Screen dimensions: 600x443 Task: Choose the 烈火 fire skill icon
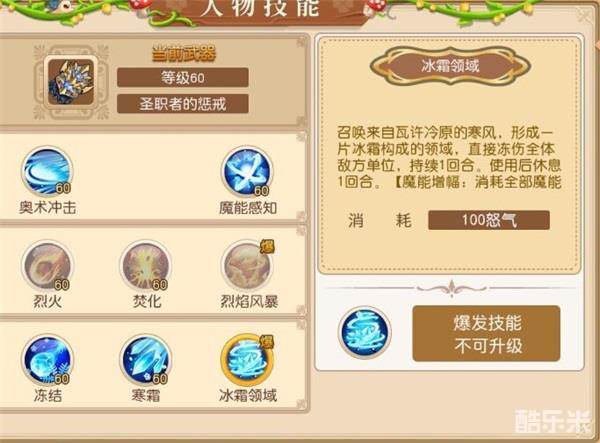point(47,266)
